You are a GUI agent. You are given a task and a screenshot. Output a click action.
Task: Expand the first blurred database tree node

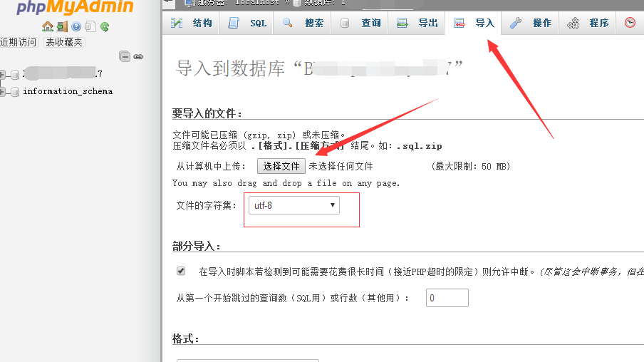[4, 74]
